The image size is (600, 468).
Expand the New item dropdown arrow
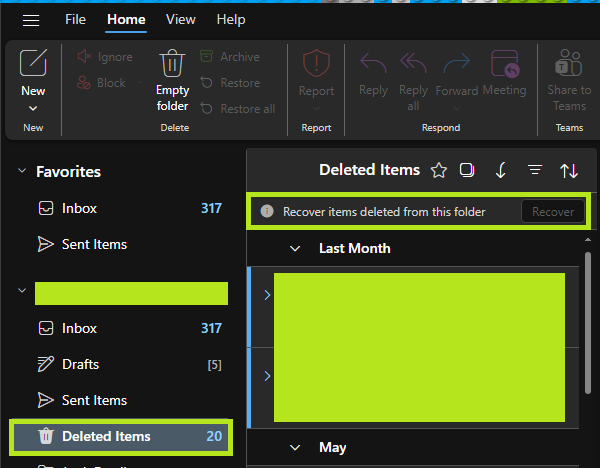pyautogui.click(x=33, y=108)
